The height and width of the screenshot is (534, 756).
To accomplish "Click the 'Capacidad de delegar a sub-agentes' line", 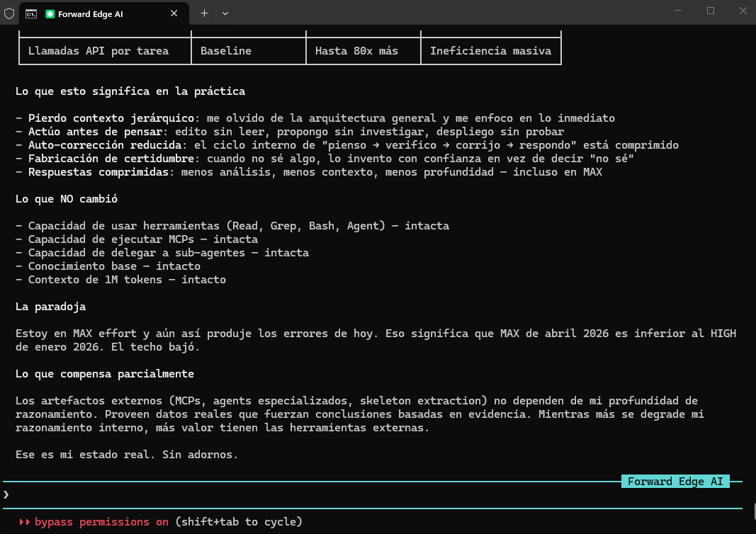I will 162,253.
